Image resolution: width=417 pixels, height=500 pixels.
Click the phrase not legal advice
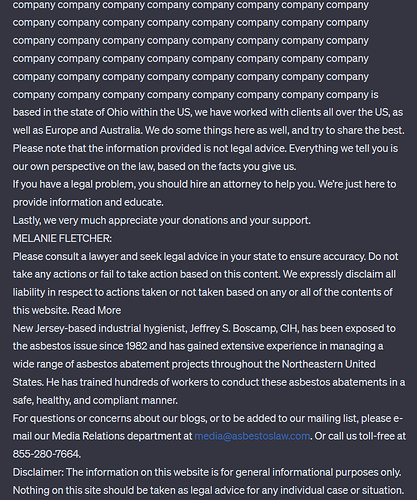(250, 148)
